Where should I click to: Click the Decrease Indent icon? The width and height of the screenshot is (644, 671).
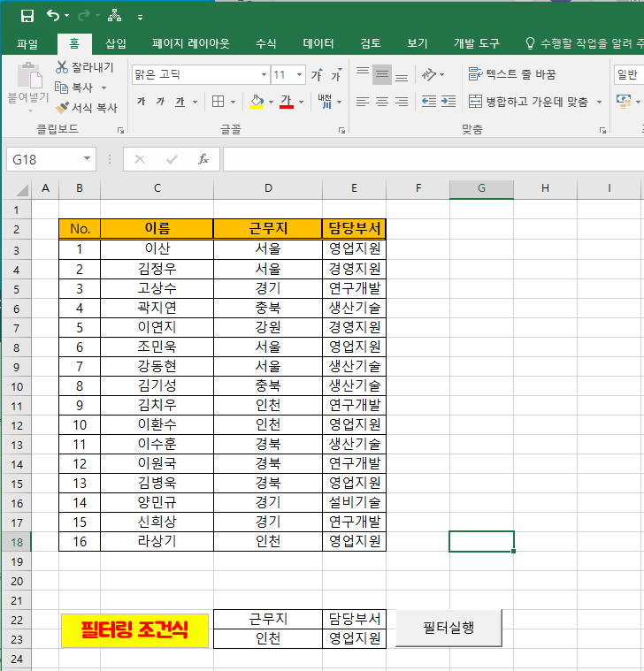coord(429,102)
